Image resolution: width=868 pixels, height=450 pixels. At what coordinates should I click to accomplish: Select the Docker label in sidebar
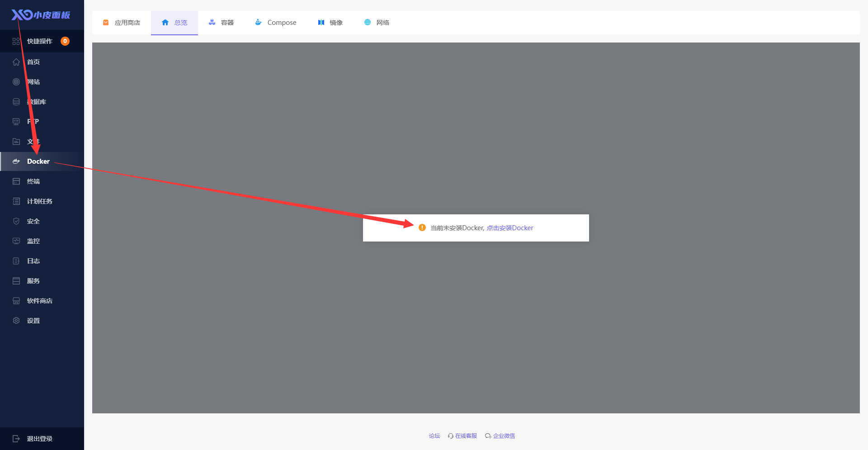(x=38, y=161)
